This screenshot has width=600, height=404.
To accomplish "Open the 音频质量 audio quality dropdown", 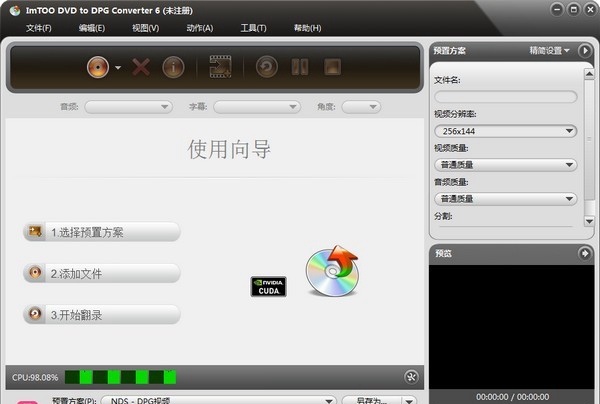I will click(505, 199).
